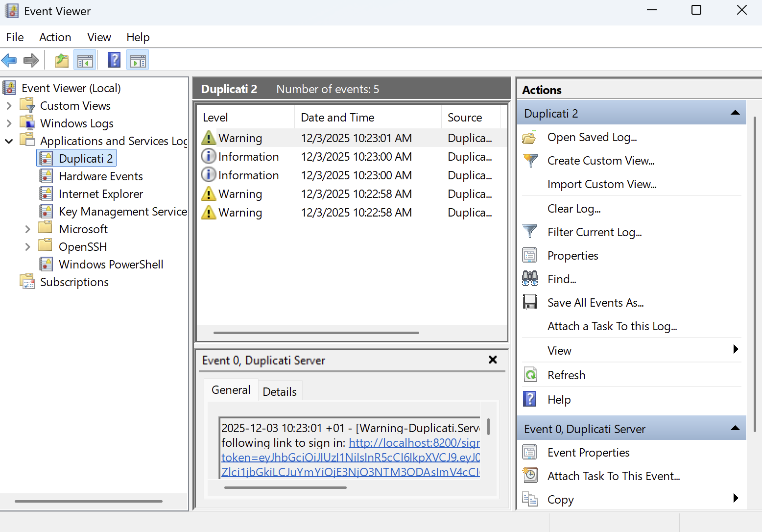Select the Hardware Events log
This screenshot has width=762, height=532.
[x=100, y=176]
